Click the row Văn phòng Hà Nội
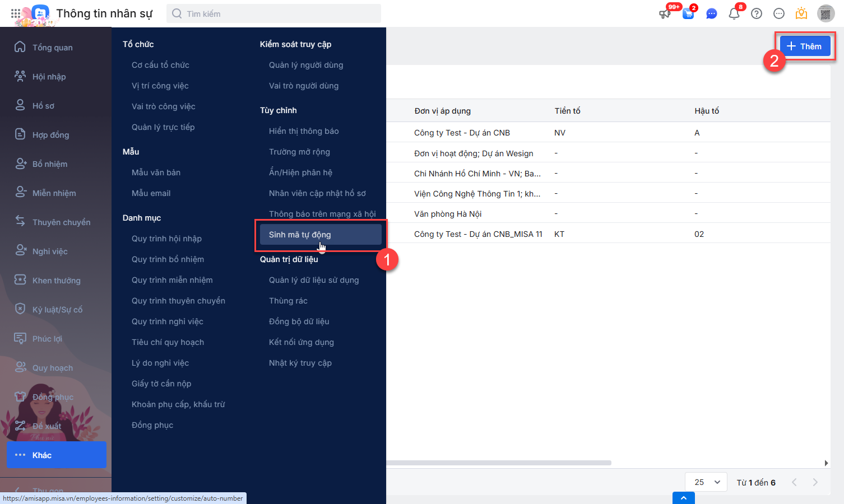The height and width of the screenshot is (504, 844). point(608,214)
